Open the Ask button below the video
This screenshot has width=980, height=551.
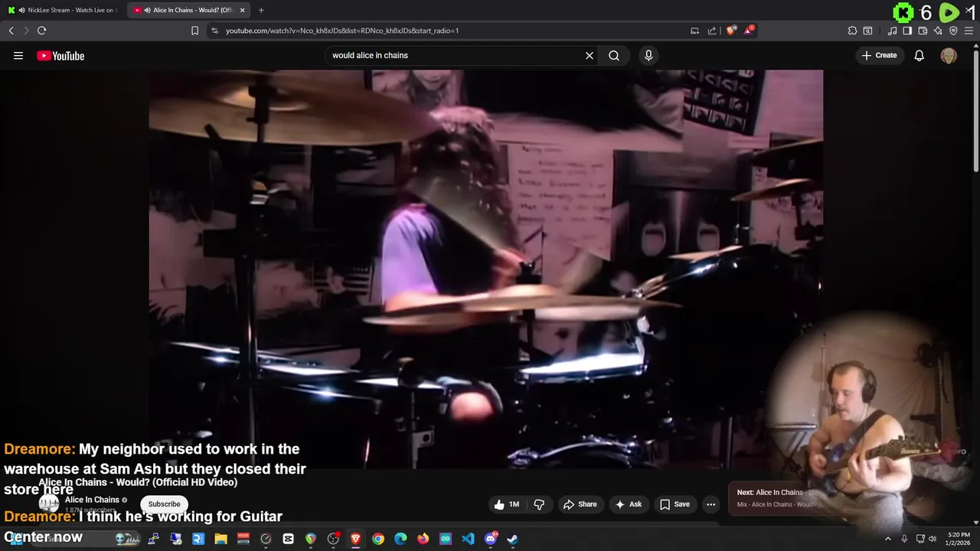[x=628, y=504]
